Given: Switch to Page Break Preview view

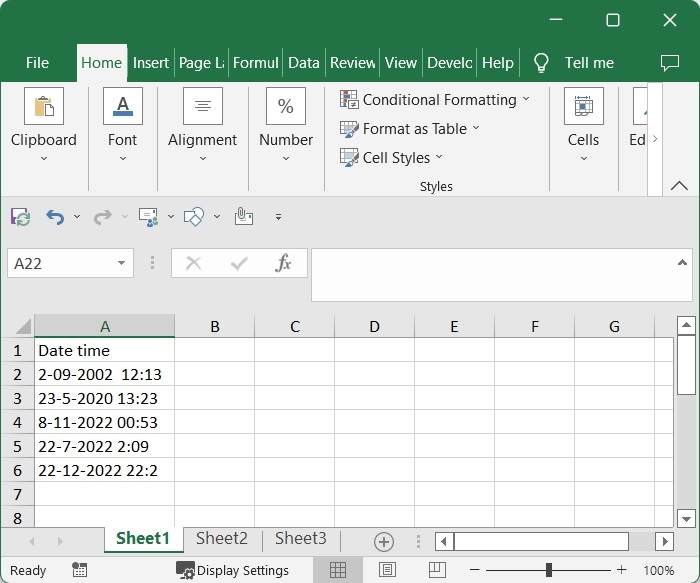Looking at the screenshot, I should [x=435, y=570].
